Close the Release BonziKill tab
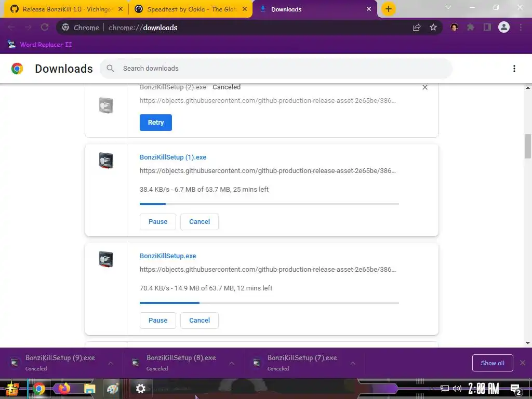This screenshot has height=399, width=532. tap(121, 9)
